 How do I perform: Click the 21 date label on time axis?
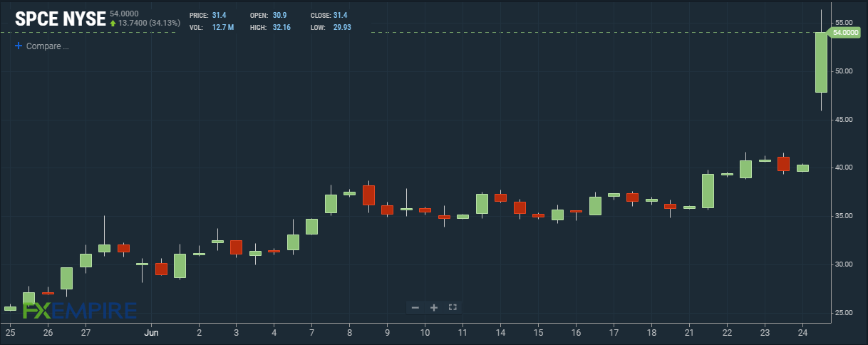[689, 332]
